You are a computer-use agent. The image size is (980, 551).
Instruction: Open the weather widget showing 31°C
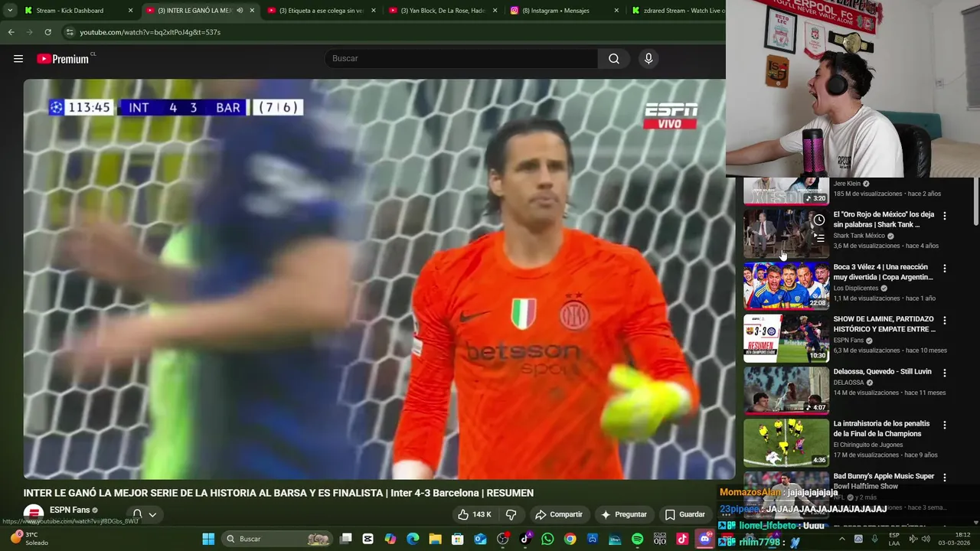coord(29,539)
